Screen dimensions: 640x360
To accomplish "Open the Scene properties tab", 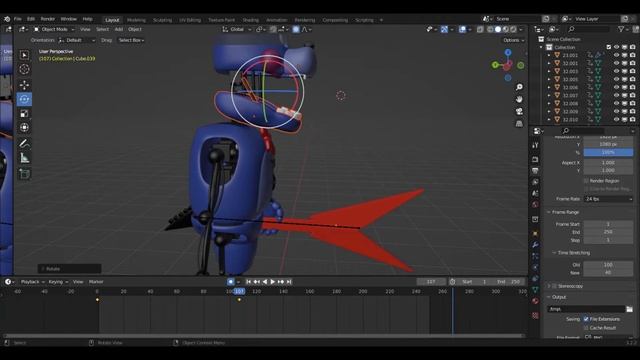I will 535,193.
